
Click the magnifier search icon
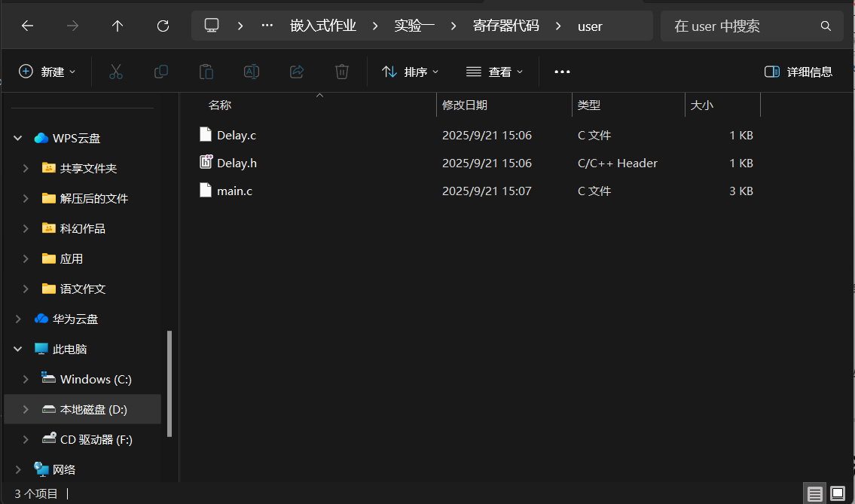point(826,26)
